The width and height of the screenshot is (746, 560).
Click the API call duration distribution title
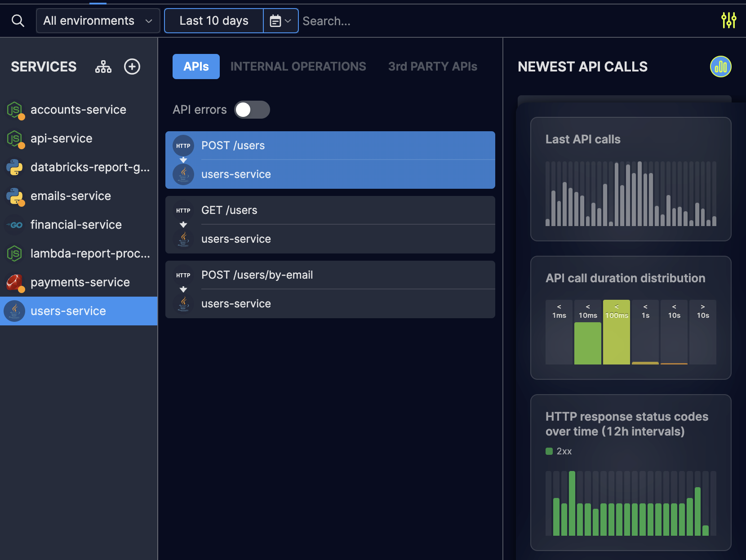[x=625, y=278]
